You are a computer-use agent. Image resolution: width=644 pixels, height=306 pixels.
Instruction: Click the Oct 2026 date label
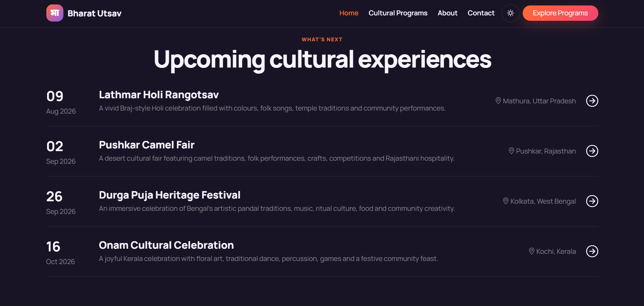pyautogui.click(x=61, y=262)
